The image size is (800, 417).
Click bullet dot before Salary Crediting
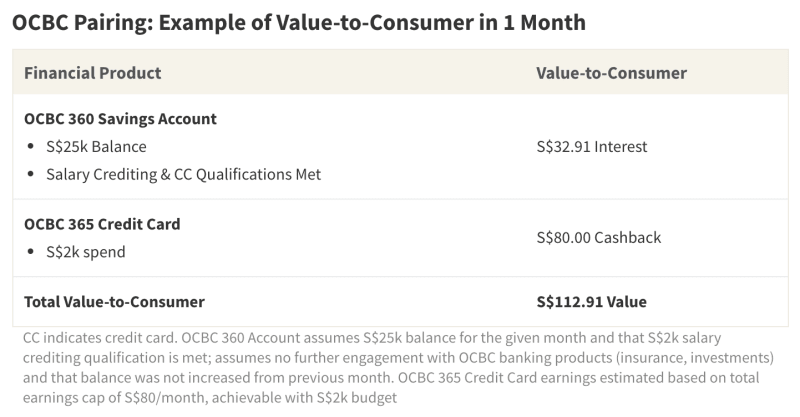[32, 175]
